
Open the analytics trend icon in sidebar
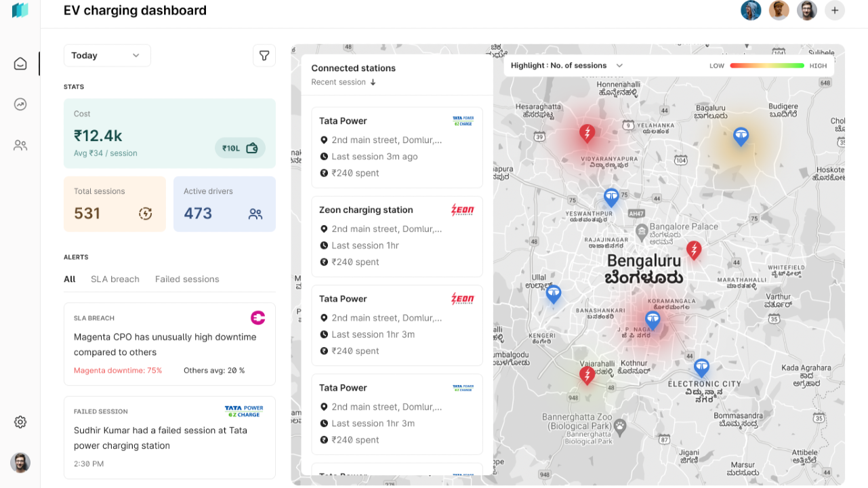[x=20, y=104]
